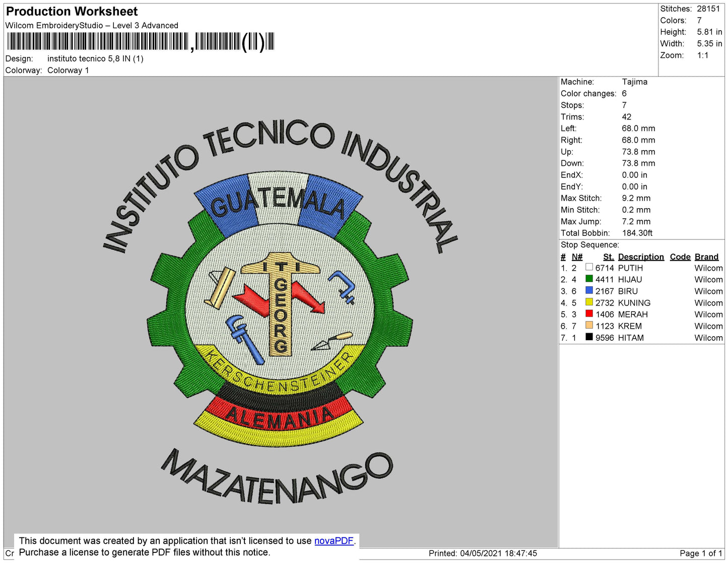Click the 'Production Worksheet' title
The height and width of the screenshot is (563, 728).
click(72, 11)
